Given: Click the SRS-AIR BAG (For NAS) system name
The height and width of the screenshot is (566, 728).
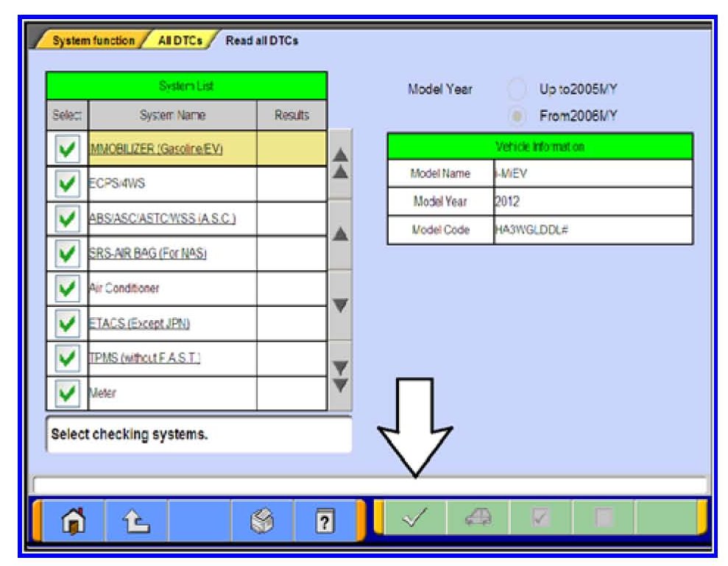Looking at the screenshot, I should (x=148, y=254).
